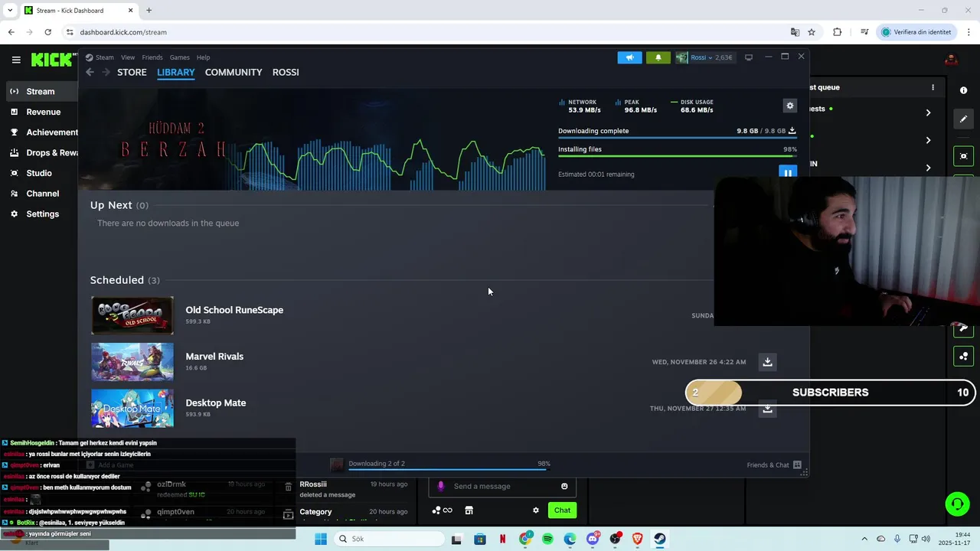
Task: Open Channel in Kick sidebar
Action: [41, 194]
